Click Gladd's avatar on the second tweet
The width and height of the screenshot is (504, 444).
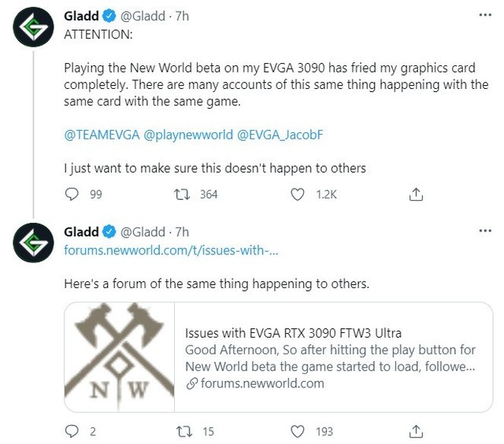coord(33,242)
